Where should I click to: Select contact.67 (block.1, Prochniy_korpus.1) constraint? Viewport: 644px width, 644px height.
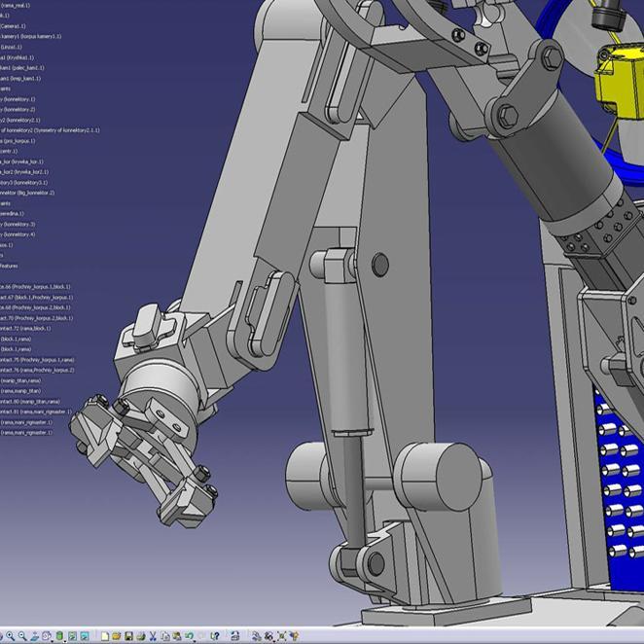[x=35, y=298]
